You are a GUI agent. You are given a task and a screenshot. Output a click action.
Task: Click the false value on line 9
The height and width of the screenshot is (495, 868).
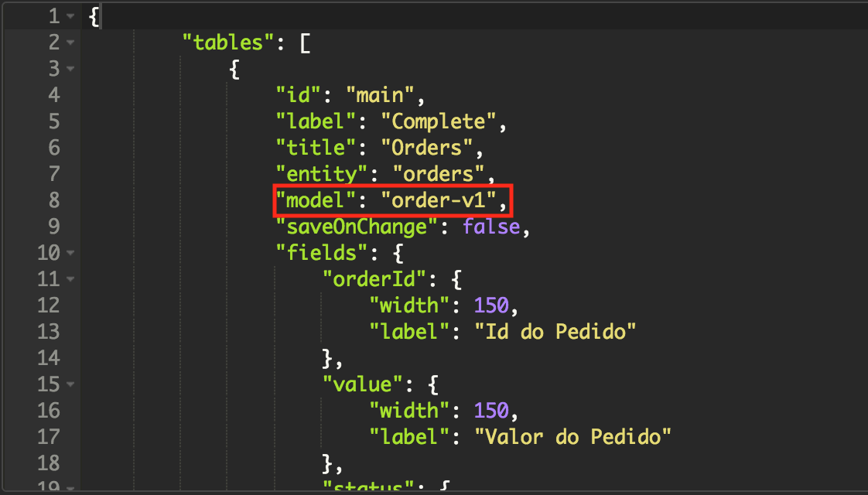[x=491, y=227]
